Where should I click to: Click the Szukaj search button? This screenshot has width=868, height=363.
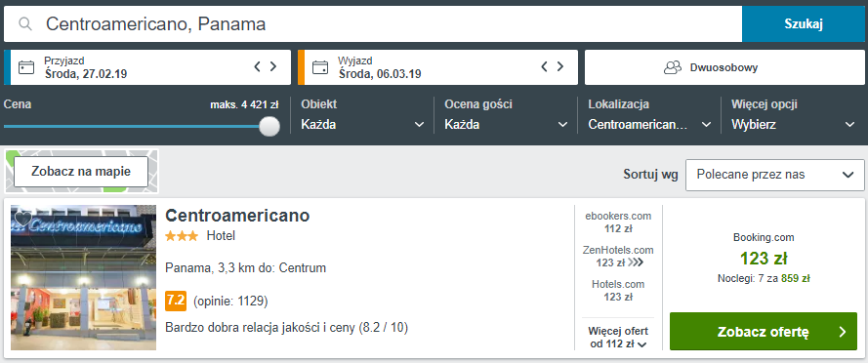click(804, 23)
